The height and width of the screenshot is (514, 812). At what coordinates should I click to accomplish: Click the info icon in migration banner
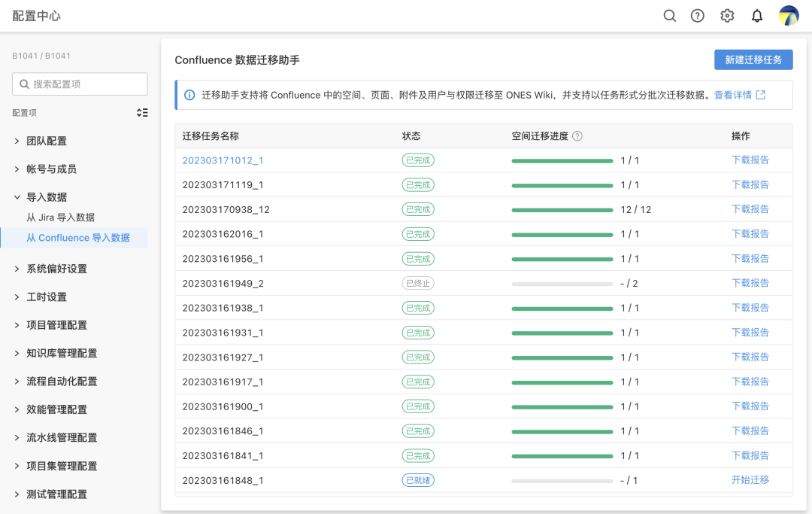point(189,96)
